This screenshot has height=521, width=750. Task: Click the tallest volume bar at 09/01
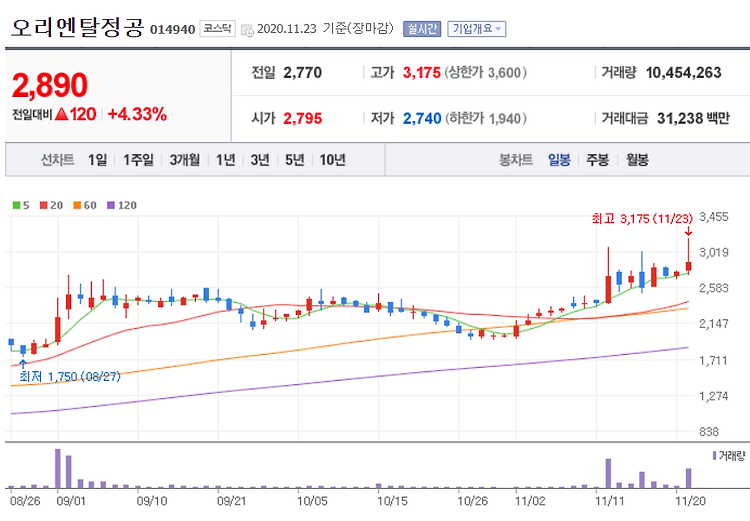click(x=58, y=468)
